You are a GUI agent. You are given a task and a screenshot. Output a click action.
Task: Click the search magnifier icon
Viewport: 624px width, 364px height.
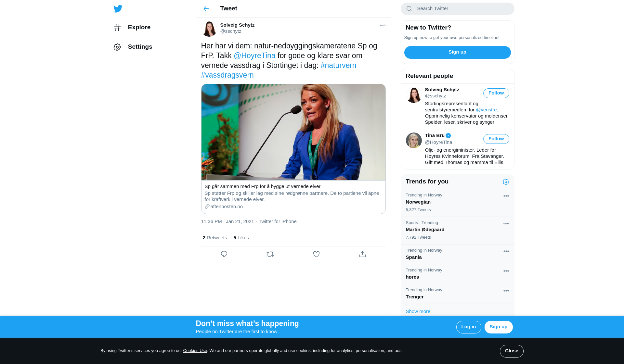(409, 9)
